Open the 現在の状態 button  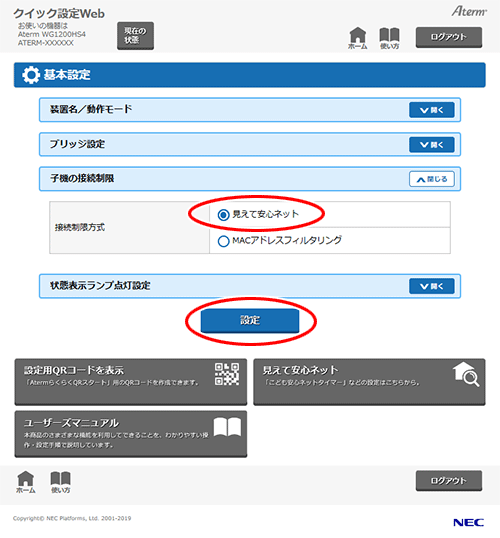135,36
